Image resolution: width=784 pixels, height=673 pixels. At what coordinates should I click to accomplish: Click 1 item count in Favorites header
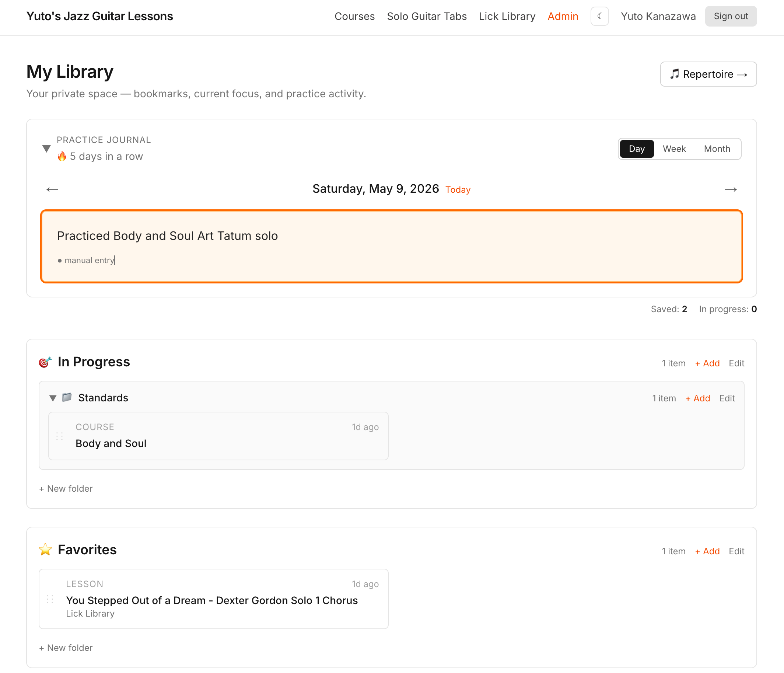673,551
